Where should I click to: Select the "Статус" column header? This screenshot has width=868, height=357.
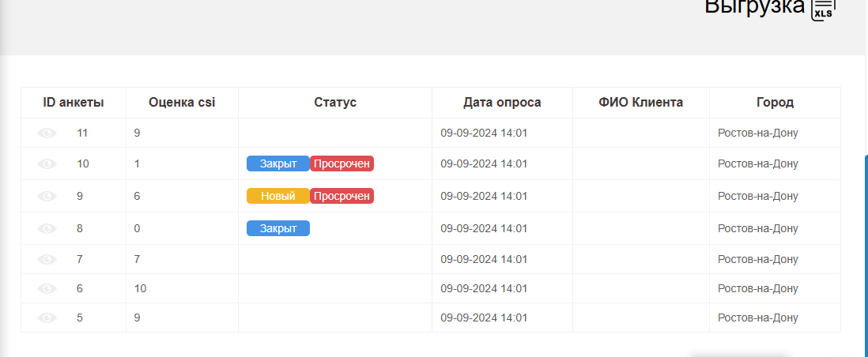tap(335, 102)
